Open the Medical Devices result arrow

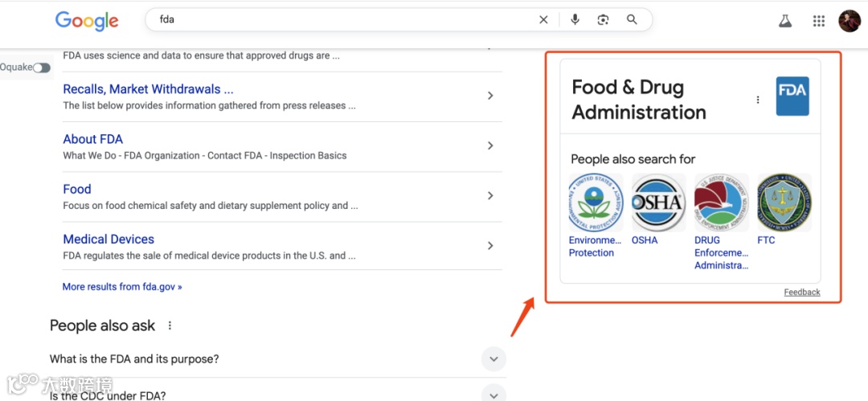[490, 246]
